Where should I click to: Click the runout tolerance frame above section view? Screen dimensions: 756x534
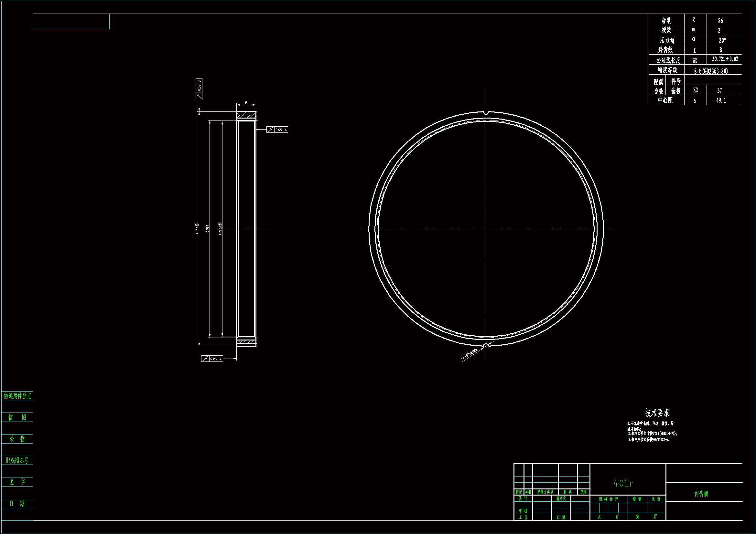(x=199, y=89)
